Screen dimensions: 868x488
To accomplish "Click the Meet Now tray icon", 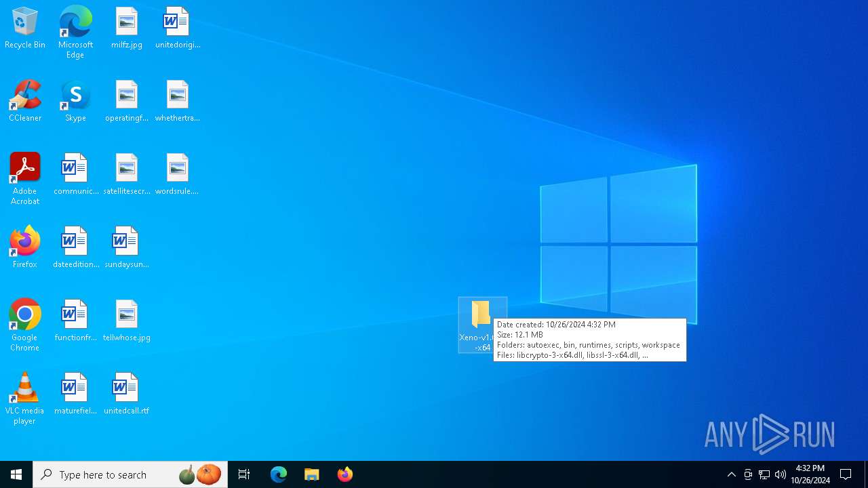I will click(x=748, y=474).
